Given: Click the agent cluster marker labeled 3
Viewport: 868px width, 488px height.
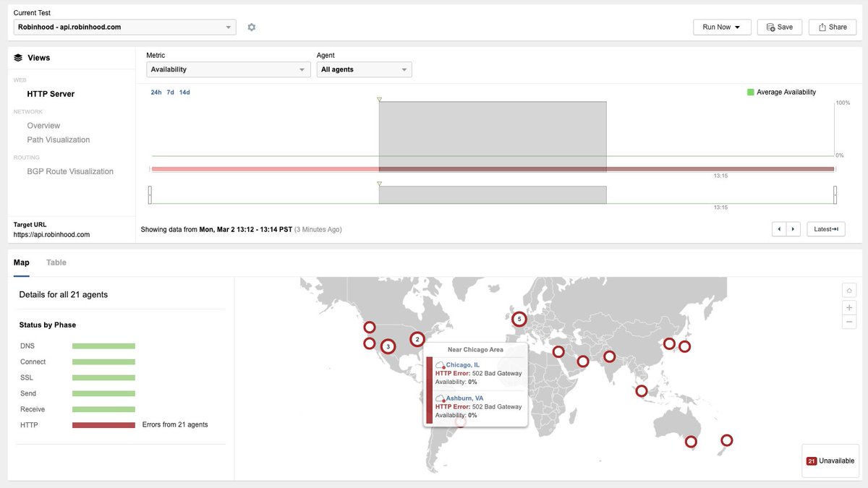Looking at the screenshot, I should click(x=388, y=347).
